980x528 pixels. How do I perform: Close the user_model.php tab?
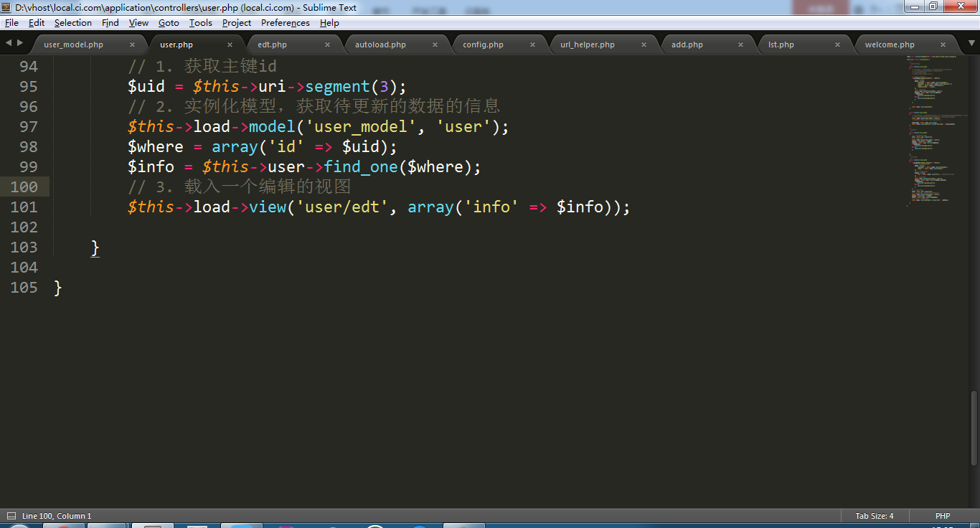pyautogui.click(x=132, y=44)
